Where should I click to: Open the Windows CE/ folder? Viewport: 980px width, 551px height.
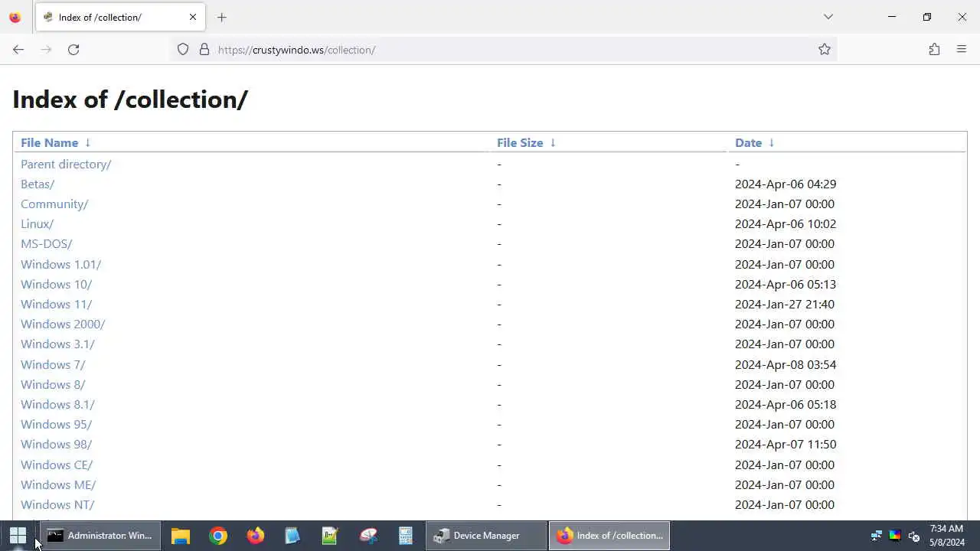click(57, 465)
